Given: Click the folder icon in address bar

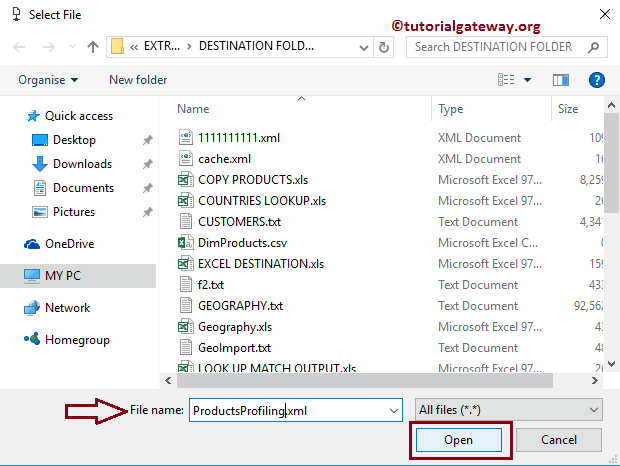Looking at the screenshot, I should pyautogui.click(x=117, y=46).
